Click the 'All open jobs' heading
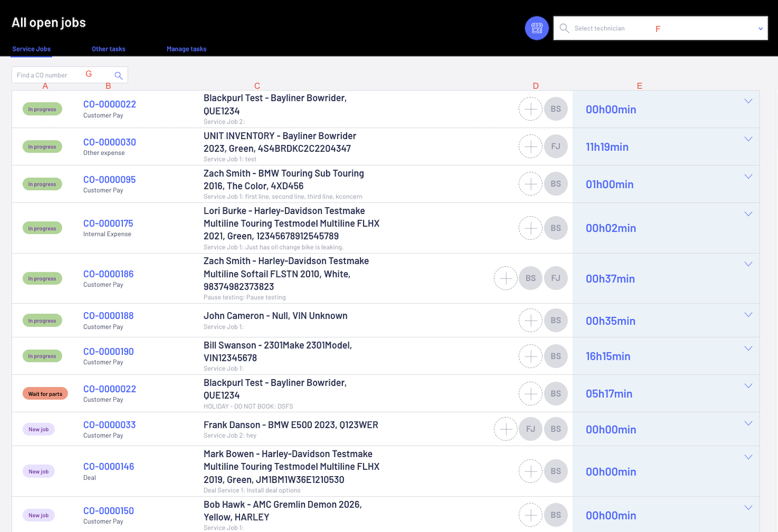Image resolution: width=778 pixels, height=532 pixels. pos(49,23)
